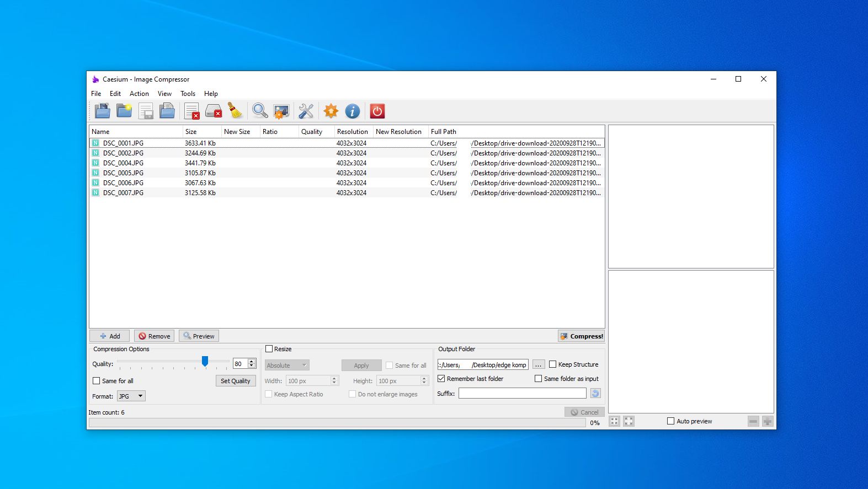This screenshot has height=489, width=868.
Task: Browse output folder with the ... button
Action: 539,365
